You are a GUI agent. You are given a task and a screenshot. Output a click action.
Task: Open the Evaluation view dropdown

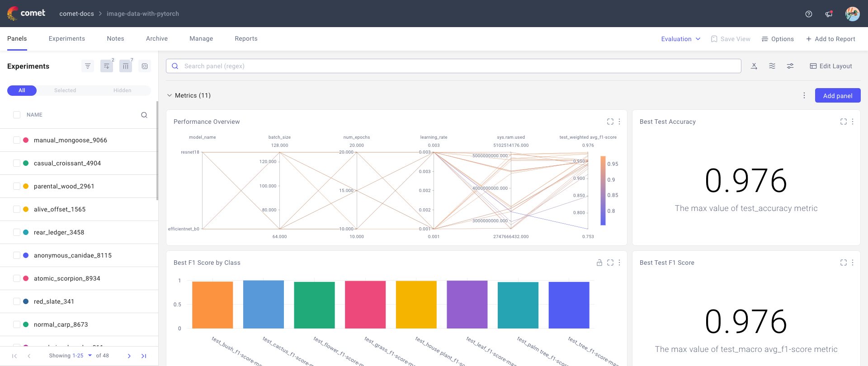tap(680, 39)
